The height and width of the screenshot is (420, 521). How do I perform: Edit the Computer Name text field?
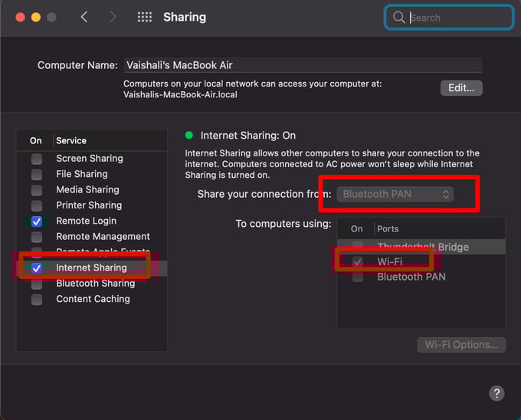303,65
